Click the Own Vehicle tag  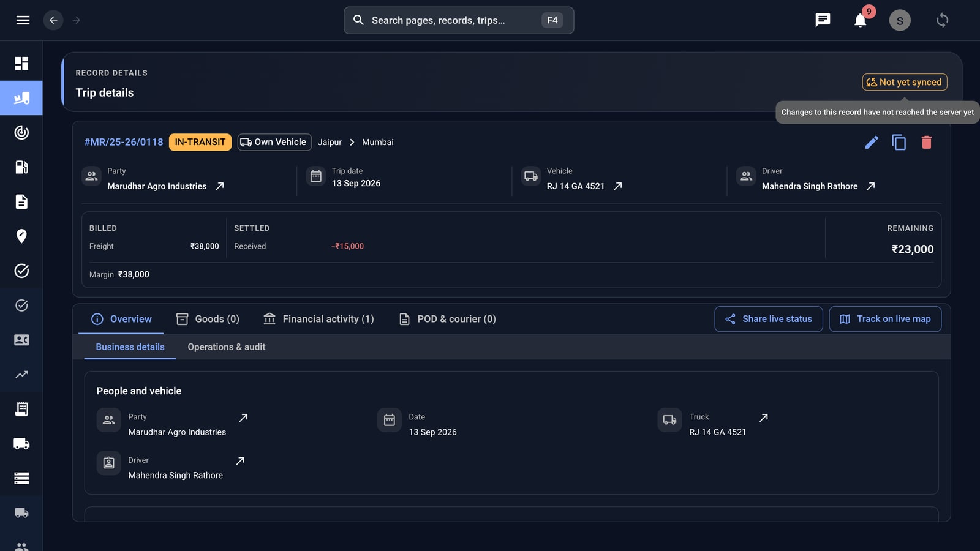click(274, 142)
